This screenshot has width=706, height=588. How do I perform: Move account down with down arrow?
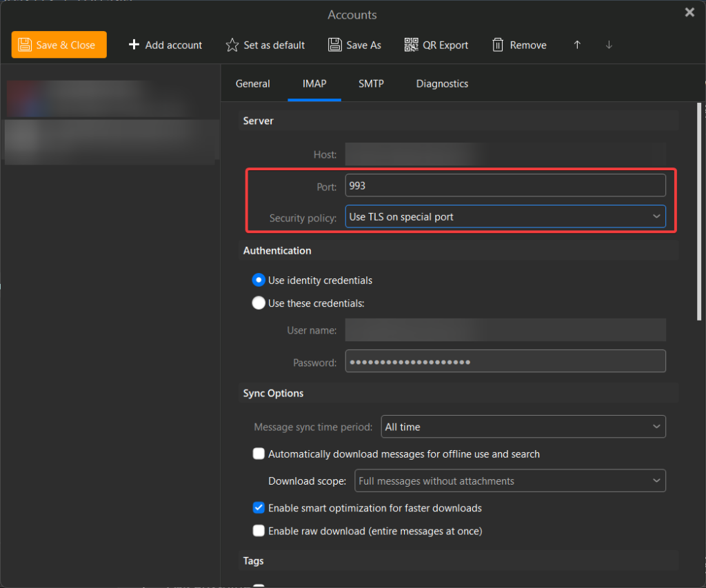(x=609, y=45)
